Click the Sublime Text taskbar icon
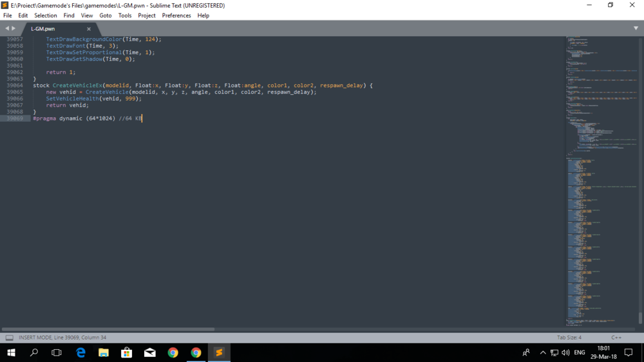 (x=219, y=352)
